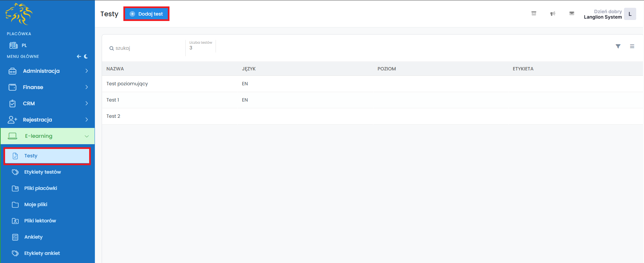Open the messages envelope icon
Viewport: 644px width, 263px height.
click(571, 14)
